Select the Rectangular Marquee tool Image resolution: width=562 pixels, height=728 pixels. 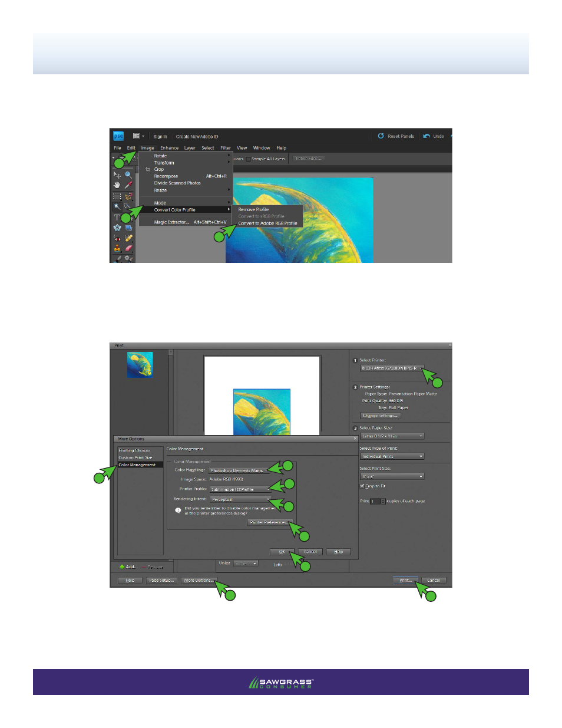pyautogui.click(x=117, y=196)
